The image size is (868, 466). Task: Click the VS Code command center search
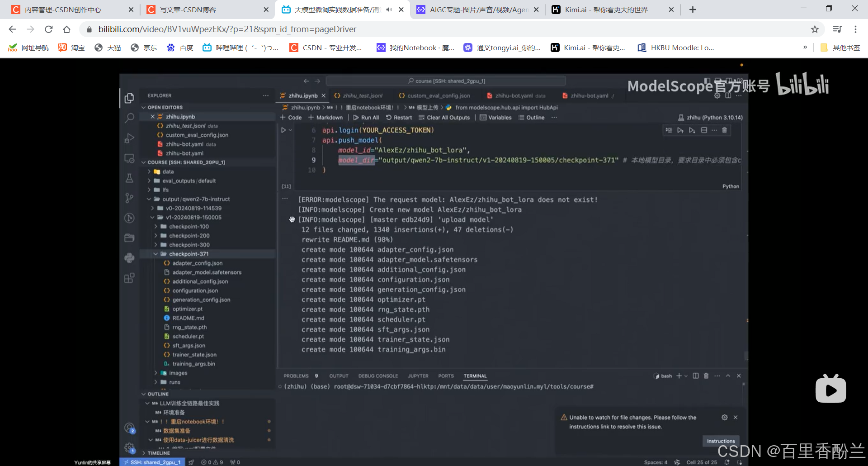point(446,81)
